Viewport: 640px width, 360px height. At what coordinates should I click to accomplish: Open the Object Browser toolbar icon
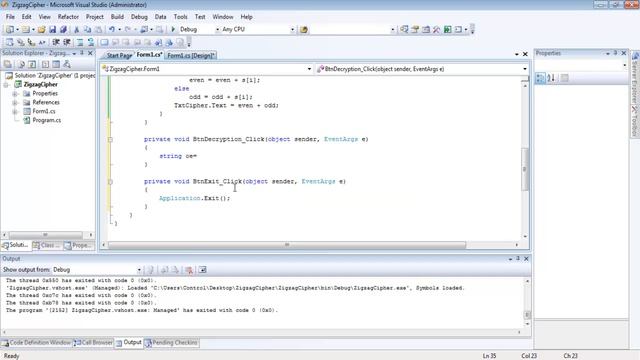(426, 29)
